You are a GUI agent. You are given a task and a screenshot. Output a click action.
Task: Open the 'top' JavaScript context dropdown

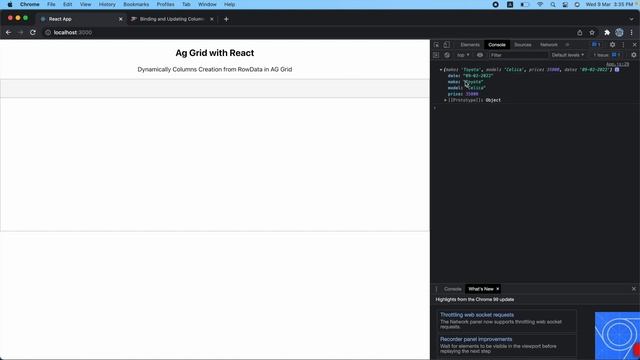(463, 55)
